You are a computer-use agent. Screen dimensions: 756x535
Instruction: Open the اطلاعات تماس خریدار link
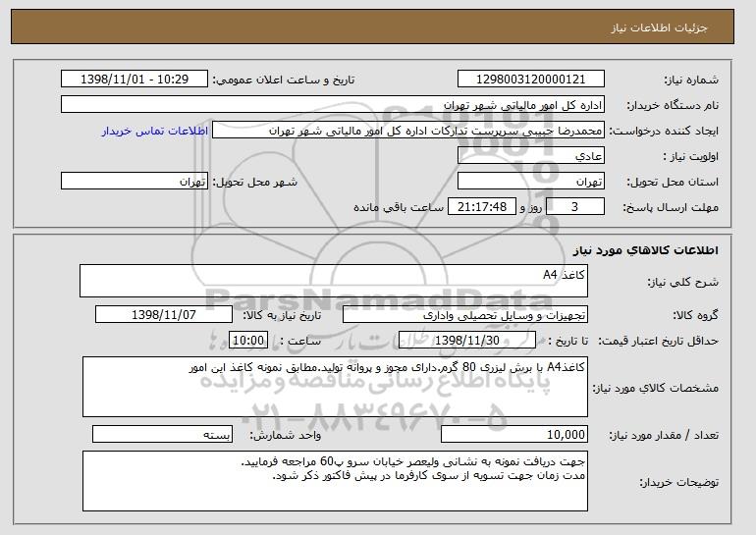(155, 132)
